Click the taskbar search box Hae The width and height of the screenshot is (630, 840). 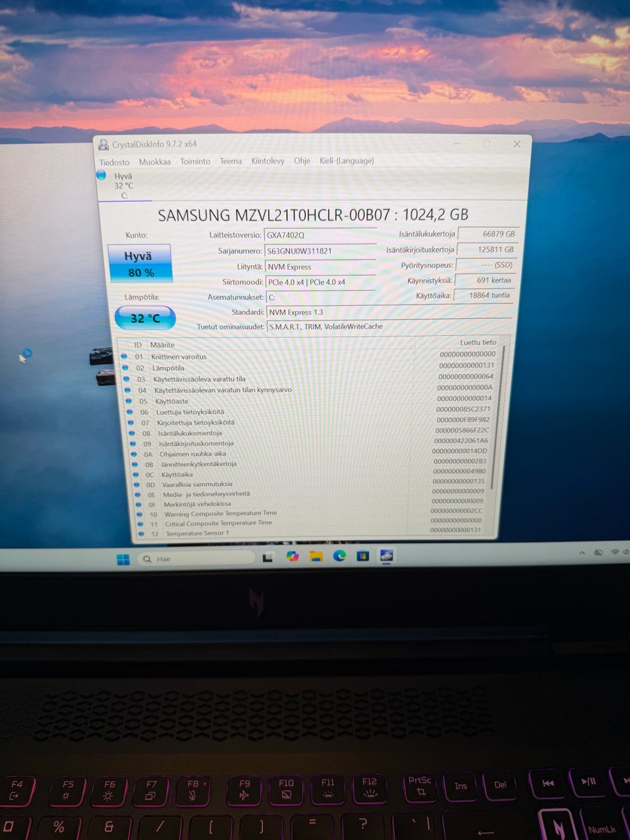[197, 558]
